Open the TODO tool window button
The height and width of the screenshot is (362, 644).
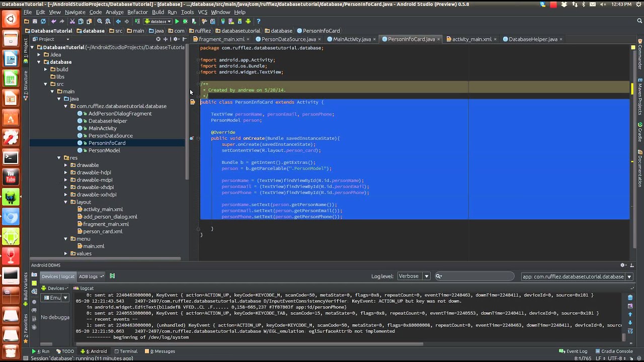(x=65, y=351)
